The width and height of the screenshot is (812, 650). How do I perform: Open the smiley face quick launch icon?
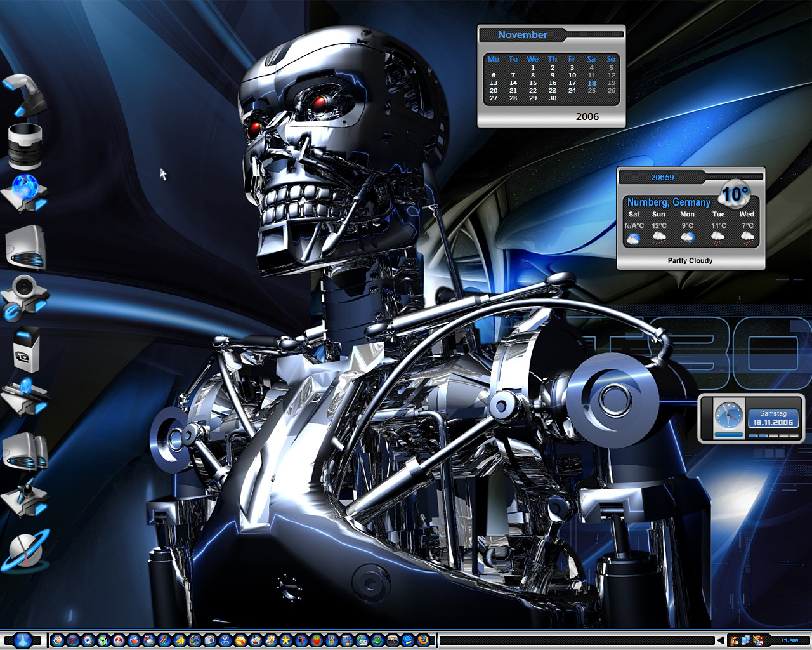[x=240, y=640]
